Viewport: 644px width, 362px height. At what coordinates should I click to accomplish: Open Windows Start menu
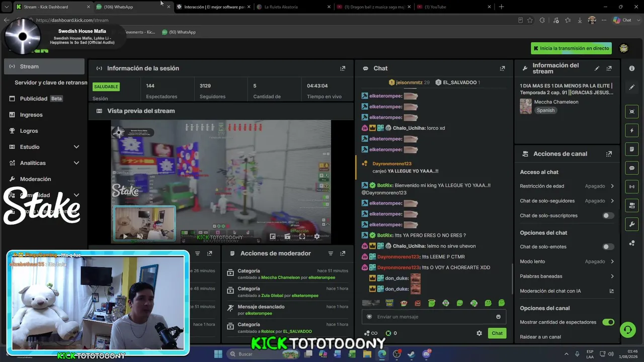click(218, 354)
